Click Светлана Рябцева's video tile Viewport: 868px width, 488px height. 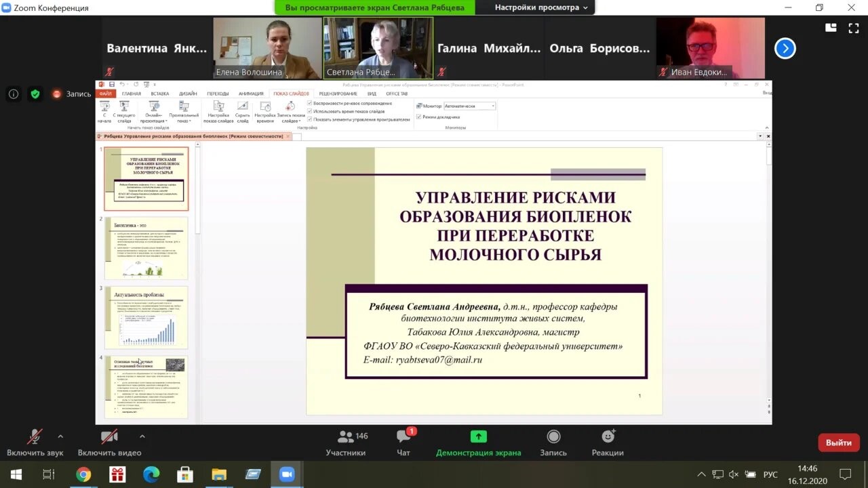[378, 48]
